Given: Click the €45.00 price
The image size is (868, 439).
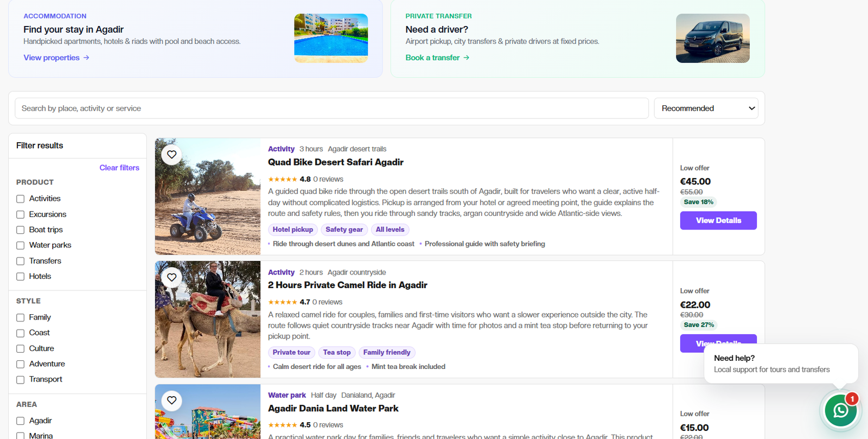Looking at the screenshot, I should pos(695,181).
